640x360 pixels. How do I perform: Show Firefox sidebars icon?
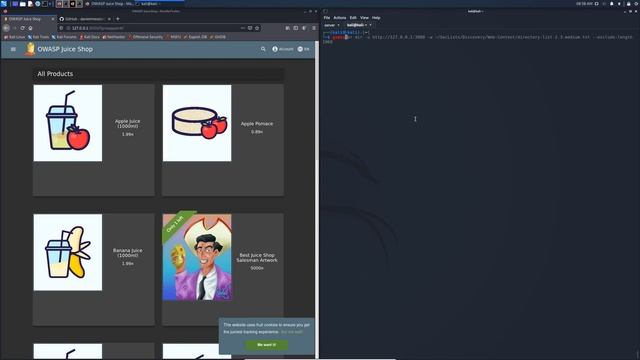[296, 28]
